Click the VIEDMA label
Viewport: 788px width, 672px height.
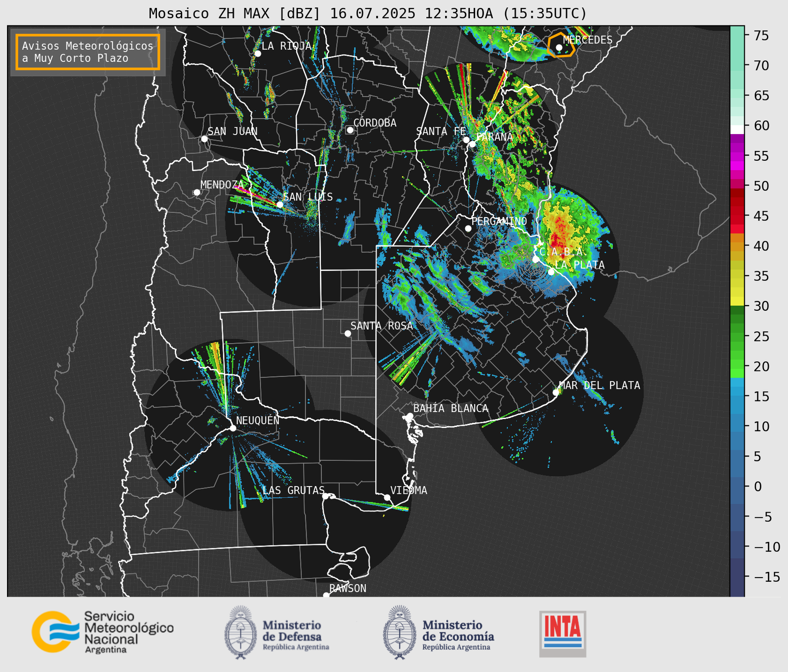pos(409,490)
